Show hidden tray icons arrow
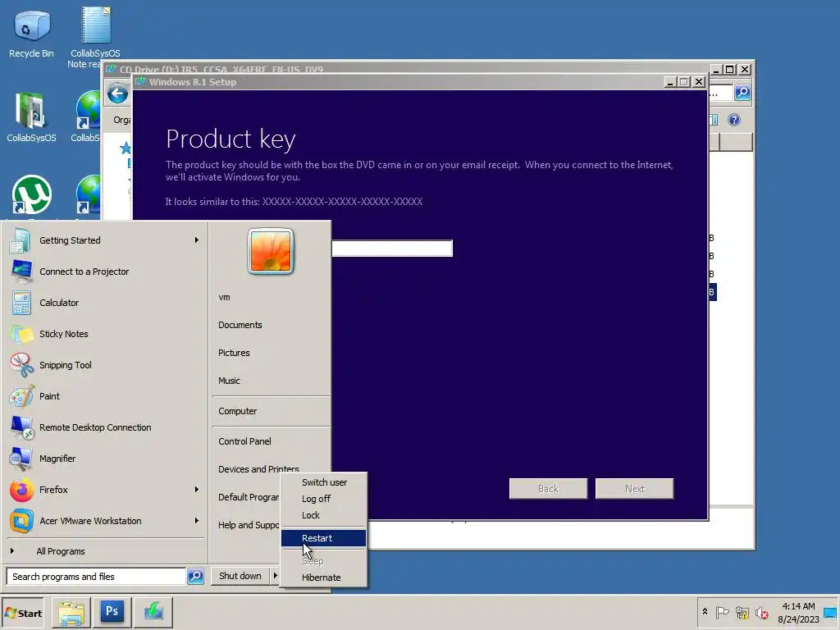The image size is (840, 630). (x=705, y=612)
